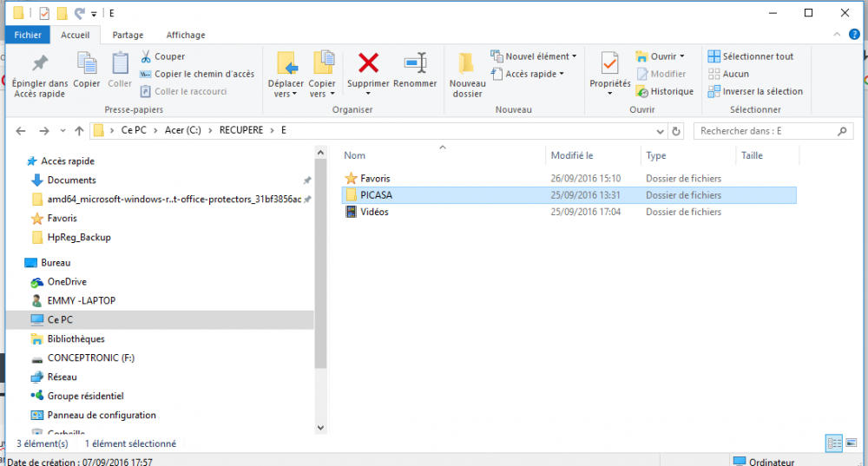Click the Modifier button

[x=661, y=74]
